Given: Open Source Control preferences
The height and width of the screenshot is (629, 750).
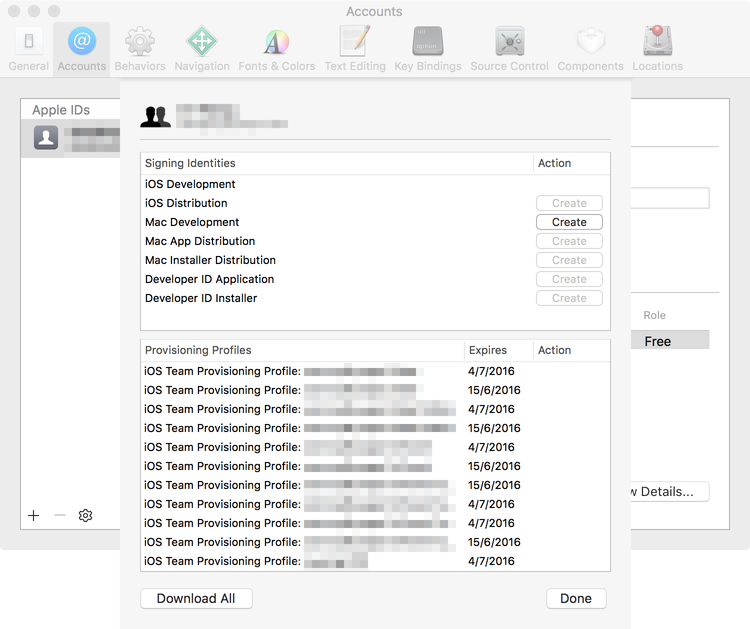Looking at the screenshot, I should click(509, 48).
